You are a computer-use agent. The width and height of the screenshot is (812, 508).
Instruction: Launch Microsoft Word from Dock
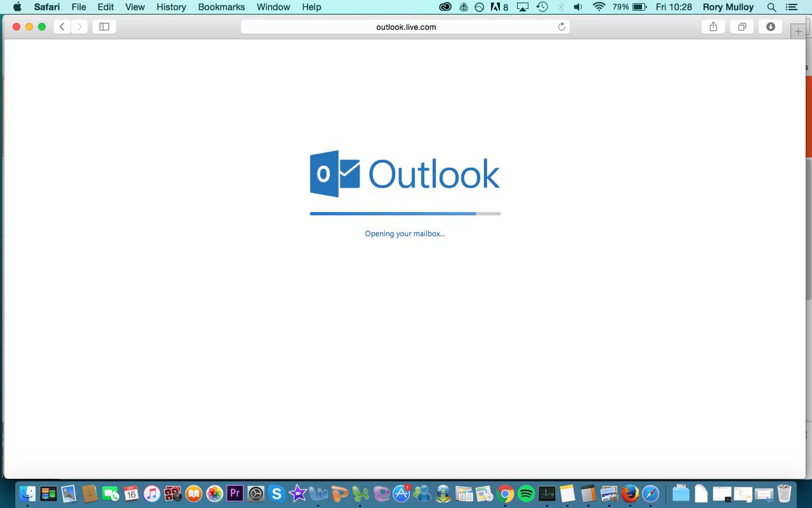click(317, 493)
